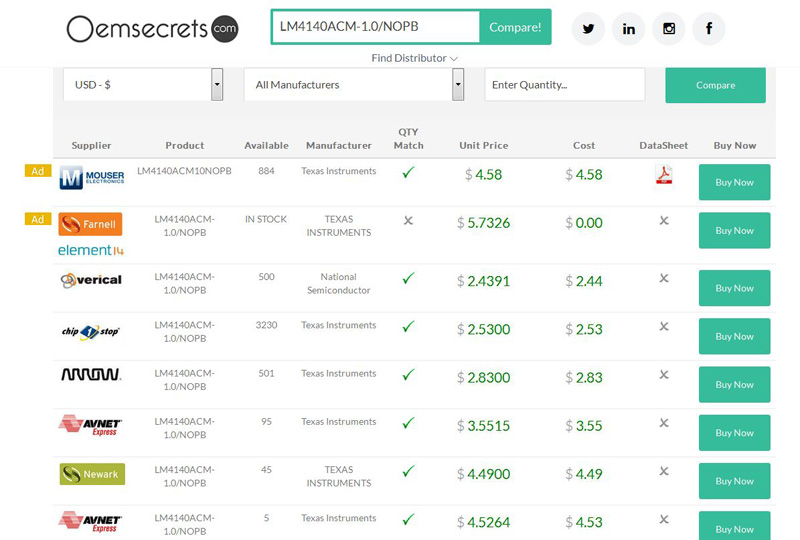Click Buy Now for Avnet Express at $4.5264
The height and width of the screenshot is (540, 800).
pos(734,526)
